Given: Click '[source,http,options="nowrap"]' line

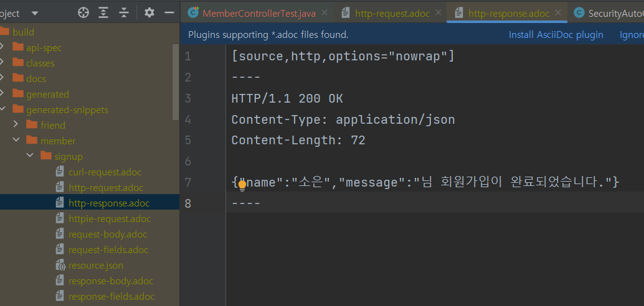Looking at the screenshot, I should coord(343,56).
